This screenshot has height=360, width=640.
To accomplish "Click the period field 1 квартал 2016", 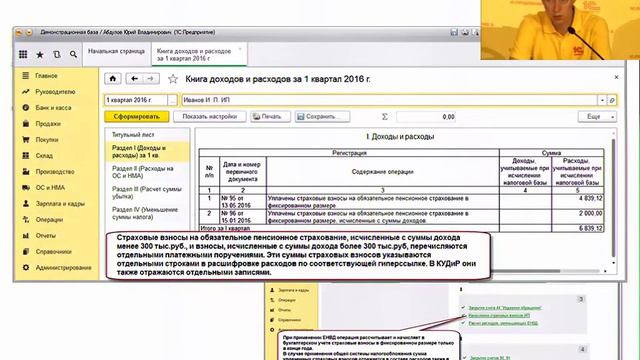I will (x=136, y=100).
